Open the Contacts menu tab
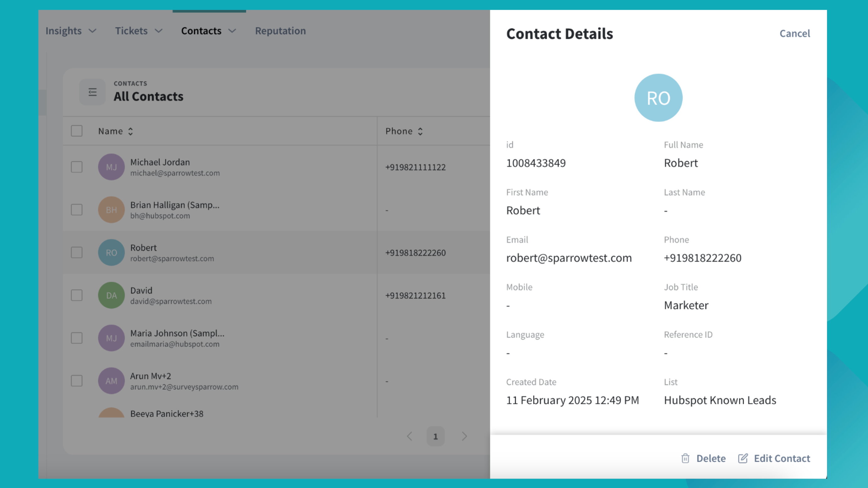The height and width of the screenshot is (488, 868). click(x=208, y=31)
